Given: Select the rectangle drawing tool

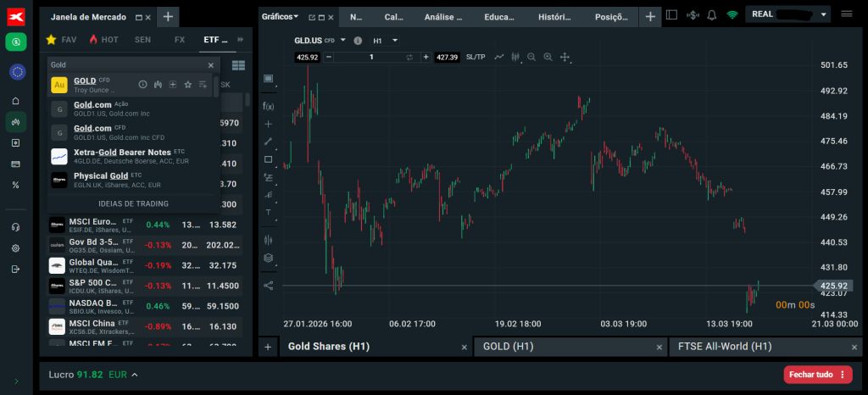Looking at the screenshot, I should tap(269, 159).
